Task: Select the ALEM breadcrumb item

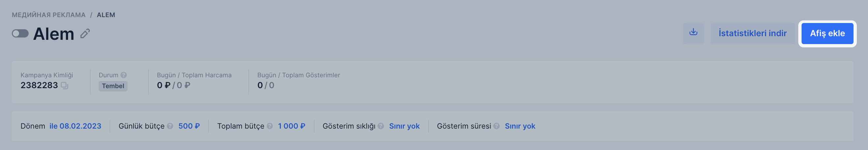Action: tap(106, 15)
